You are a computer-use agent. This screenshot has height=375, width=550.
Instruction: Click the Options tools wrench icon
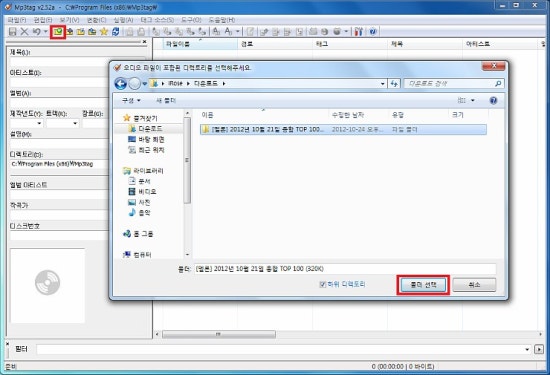(x=358, y=32)
